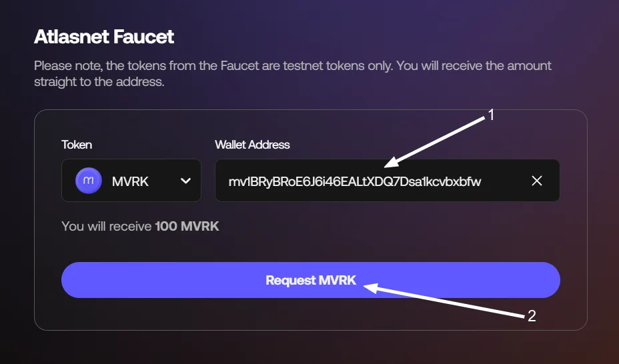The width and height of the screenshot is (619, 364).
Task: Click the white 'm' glyph inside token logo
Action: [x=89, y=181]
